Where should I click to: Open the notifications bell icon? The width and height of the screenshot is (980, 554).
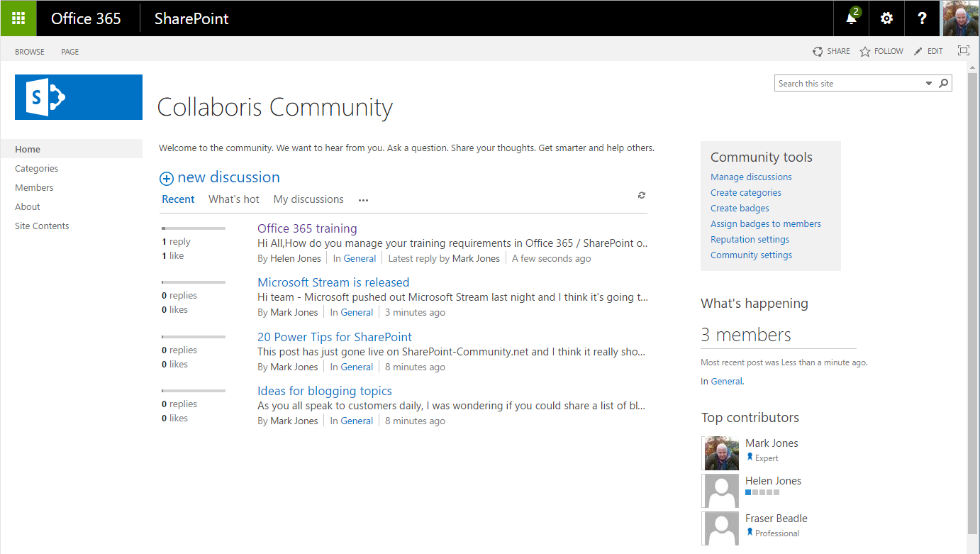[x=852, y=18]
